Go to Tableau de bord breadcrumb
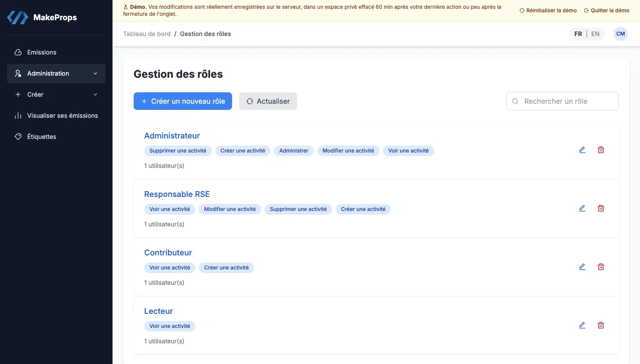Screen dimensions: 640x364 pos(147,34)
